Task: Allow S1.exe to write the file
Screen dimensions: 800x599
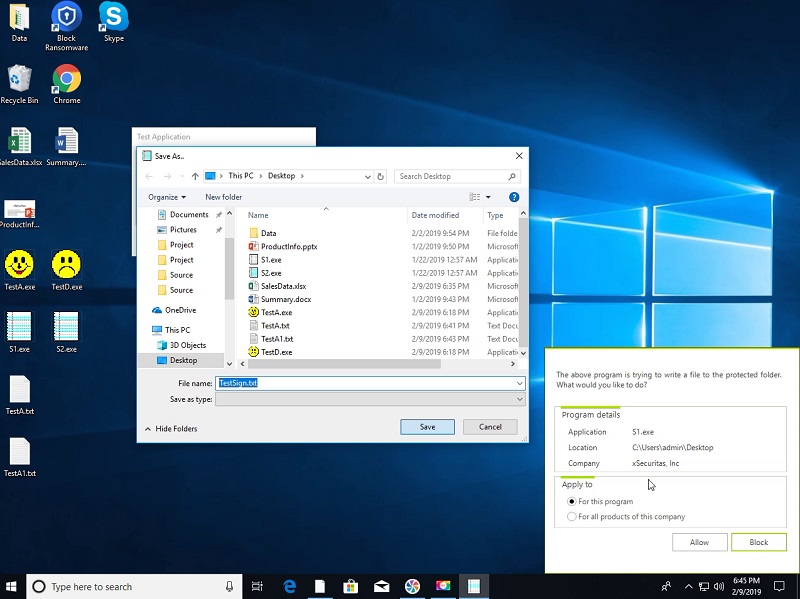Action: [x=699, y=542]
